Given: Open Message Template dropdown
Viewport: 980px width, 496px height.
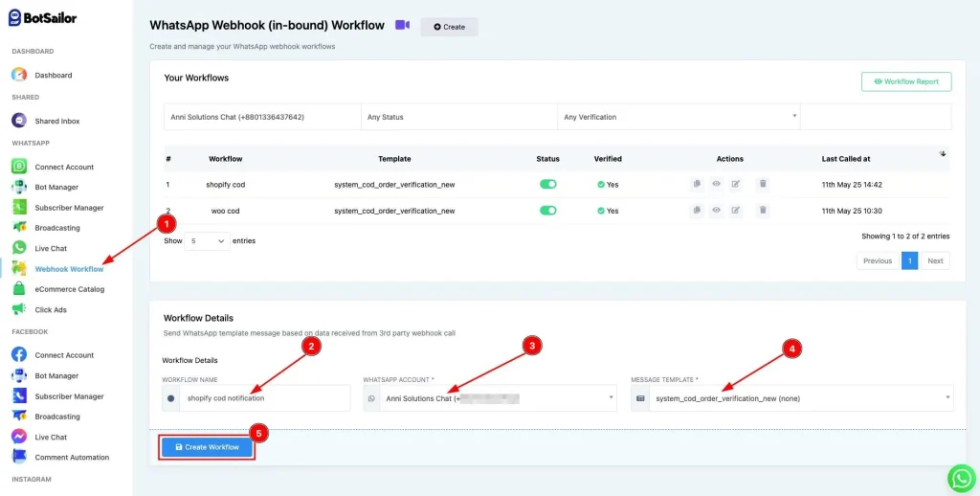Looking at the screenshot, I should click(801, 398).
